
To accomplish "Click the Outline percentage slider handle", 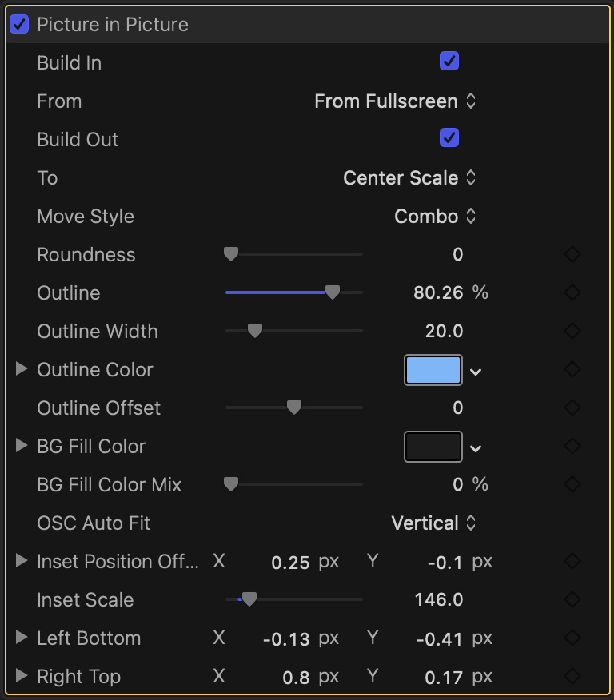I will [333, 293].
